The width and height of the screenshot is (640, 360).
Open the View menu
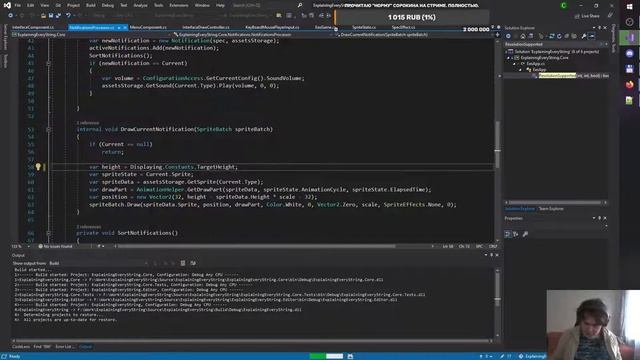[44, 5]
